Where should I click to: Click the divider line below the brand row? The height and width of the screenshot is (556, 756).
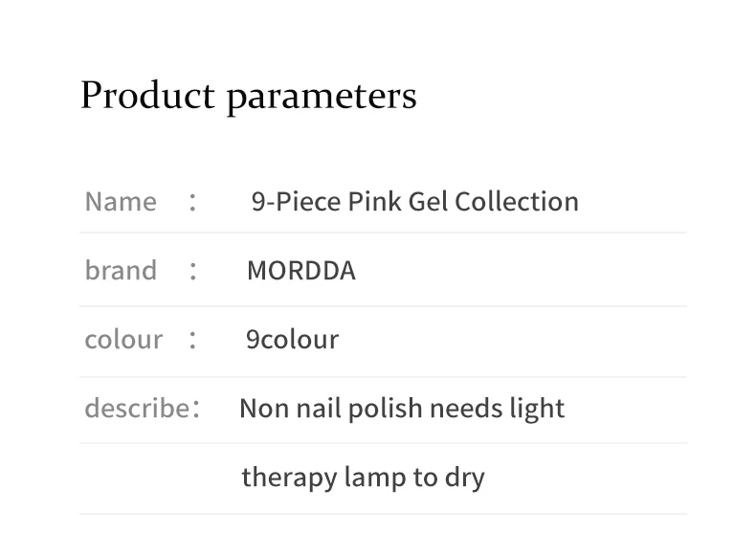[383, 306]
